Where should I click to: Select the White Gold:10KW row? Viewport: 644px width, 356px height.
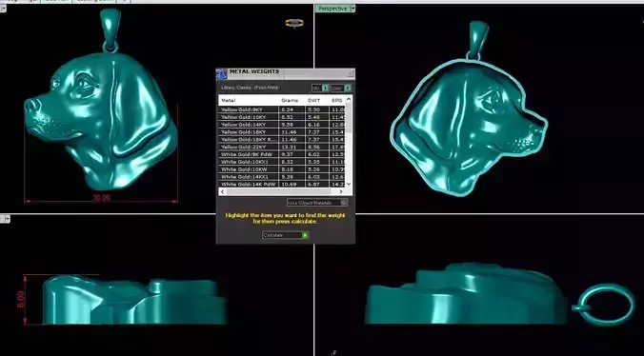click(282, 169)
